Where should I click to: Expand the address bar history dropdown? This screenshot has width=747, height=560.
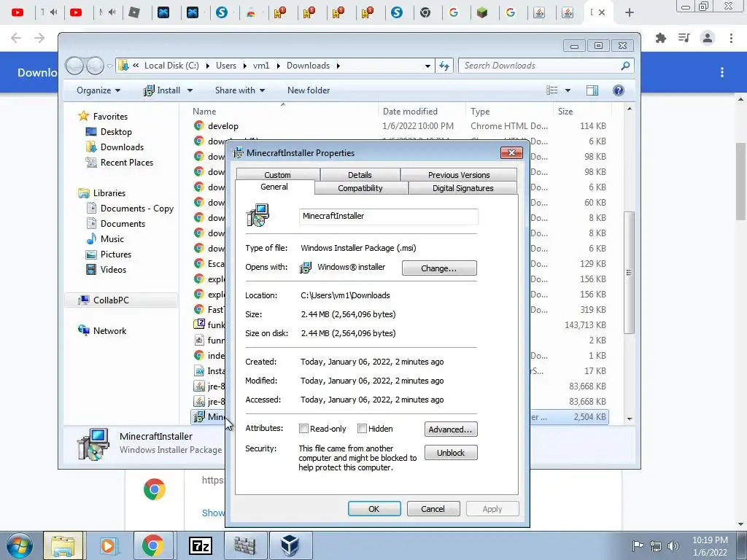[x=427, y=66]
